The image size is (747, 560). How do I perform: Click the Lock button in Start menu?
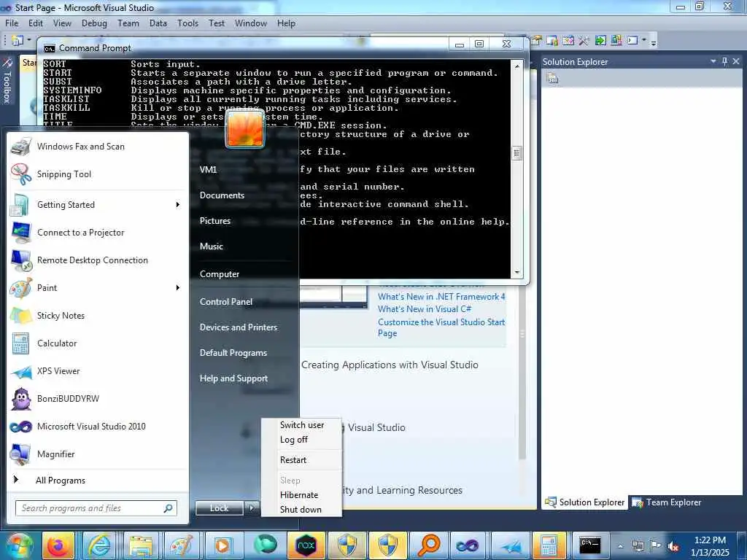220,508
